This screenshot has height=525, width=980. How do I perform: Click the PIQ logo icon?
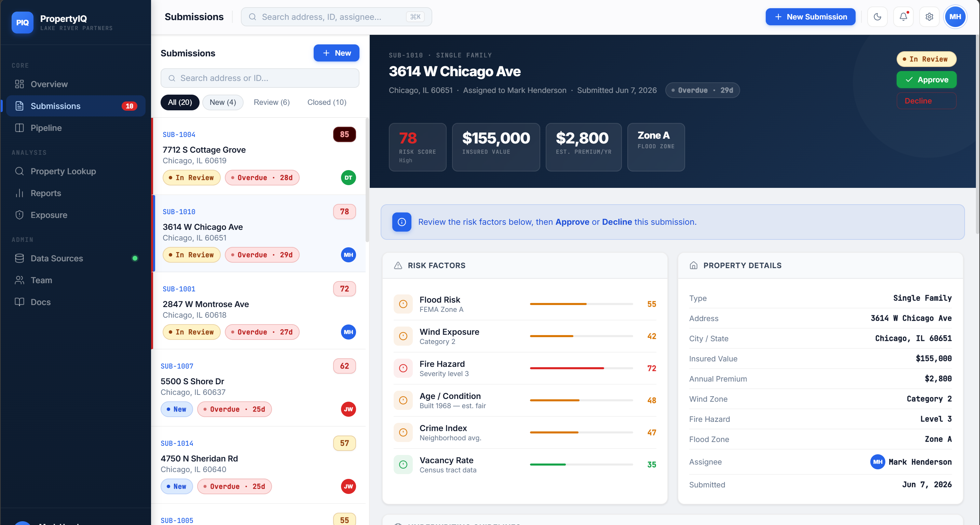[23, 23]
